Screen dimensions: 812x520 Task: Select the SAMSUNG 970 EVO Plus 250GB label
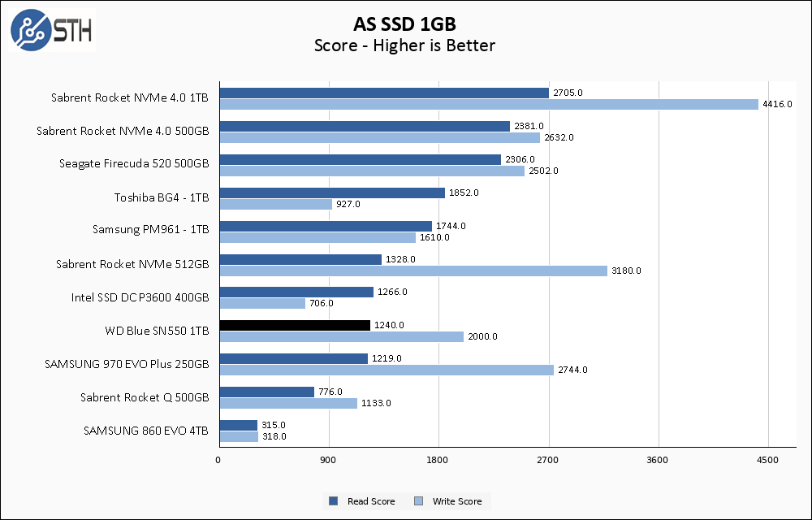point(127,364)
